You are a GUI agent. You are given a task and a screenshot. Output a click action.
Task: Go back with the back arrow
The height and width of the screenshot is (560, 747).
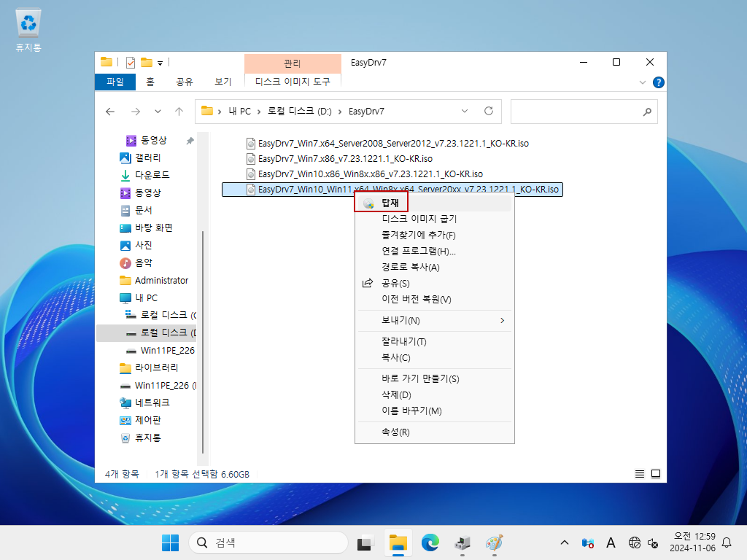(110, 112)
